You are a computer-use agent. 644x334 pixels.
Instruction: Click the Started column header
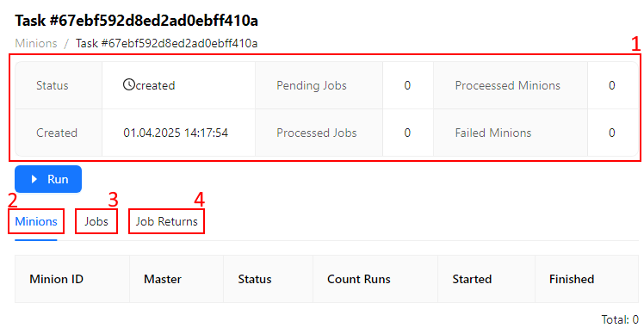tap(472, 280)
